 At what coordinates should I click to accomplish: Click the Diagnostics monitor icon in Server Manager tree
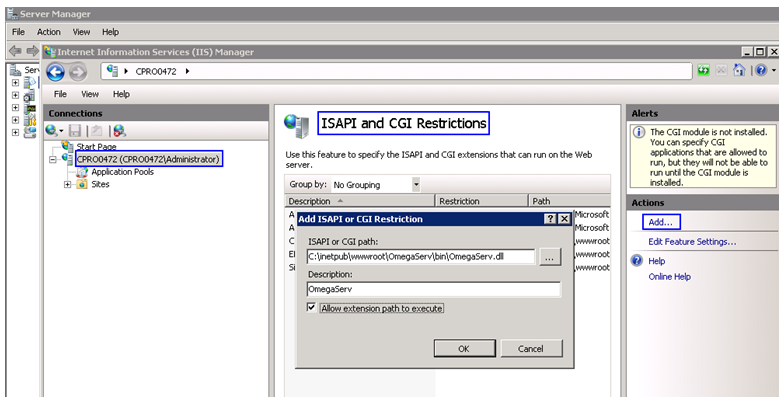click(30, 108)
